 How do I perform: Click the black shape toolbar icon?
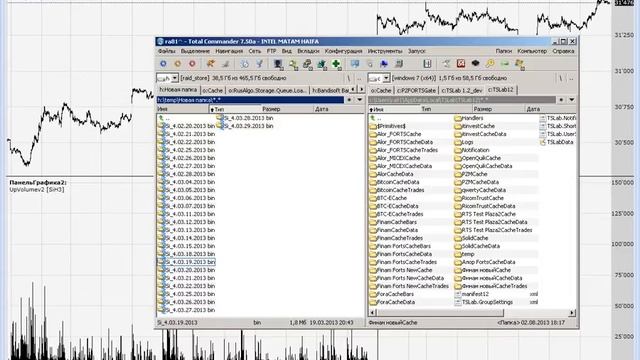pos(475,63)
